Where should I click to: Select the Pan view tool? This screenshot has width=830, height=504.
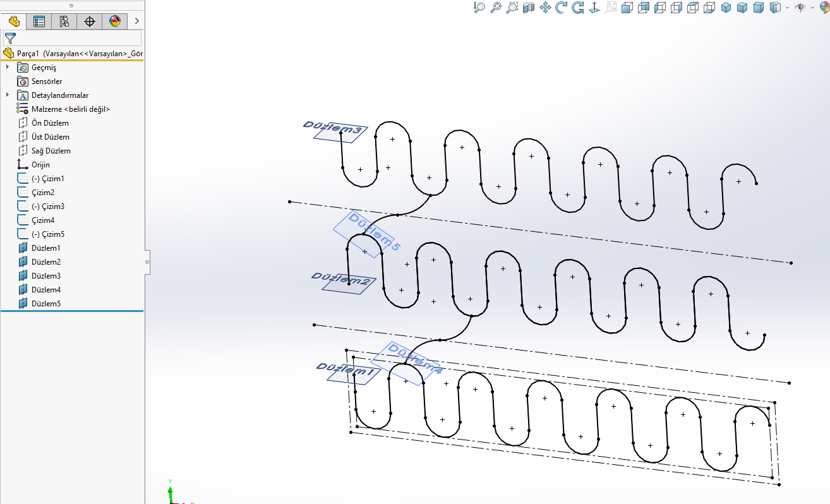coord(545,8)
